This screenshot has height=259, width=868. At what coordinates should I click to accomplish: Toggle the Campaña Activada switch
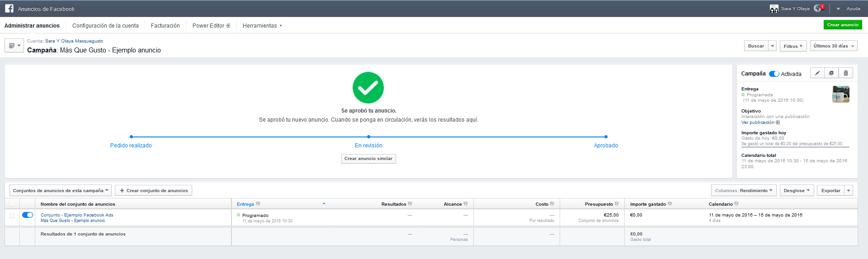coord(774,74)
